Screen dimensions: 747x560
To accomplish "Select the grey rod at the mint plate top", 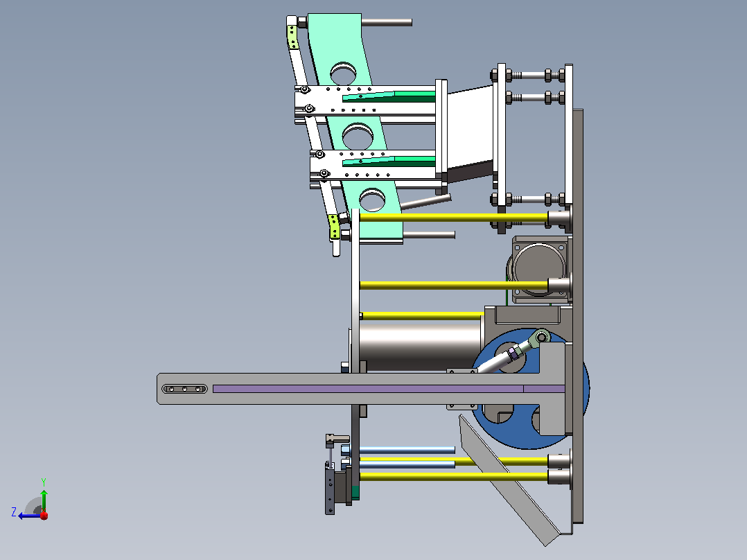I will coord(387,22).
